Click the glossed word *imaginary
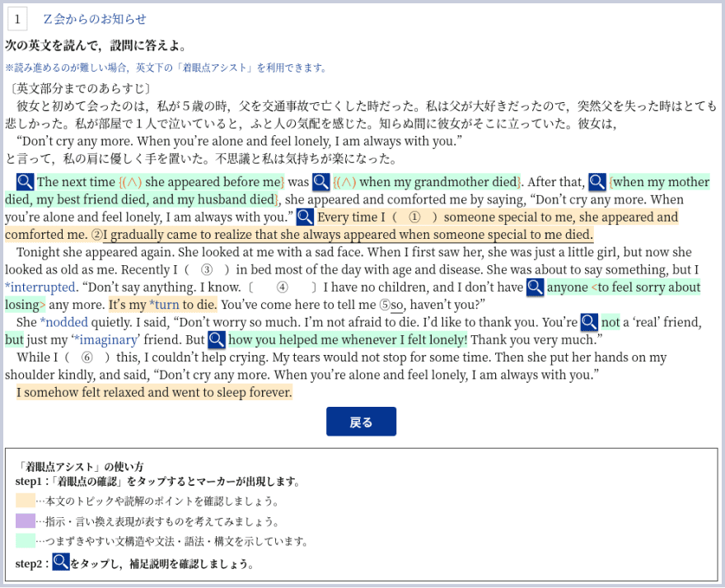The height and width of the screenshot is (588, 725). point(106,340)
